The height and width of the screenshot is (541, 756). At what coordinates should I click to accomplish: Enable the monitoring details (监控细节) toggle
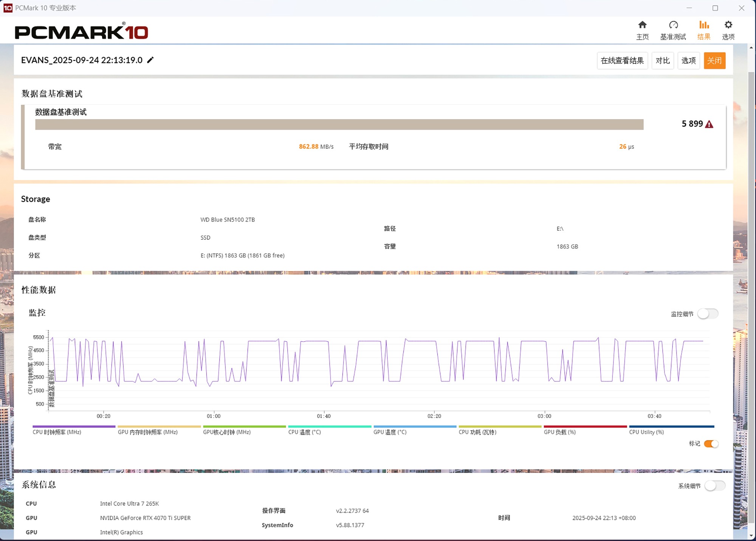(x=708, y=314)
